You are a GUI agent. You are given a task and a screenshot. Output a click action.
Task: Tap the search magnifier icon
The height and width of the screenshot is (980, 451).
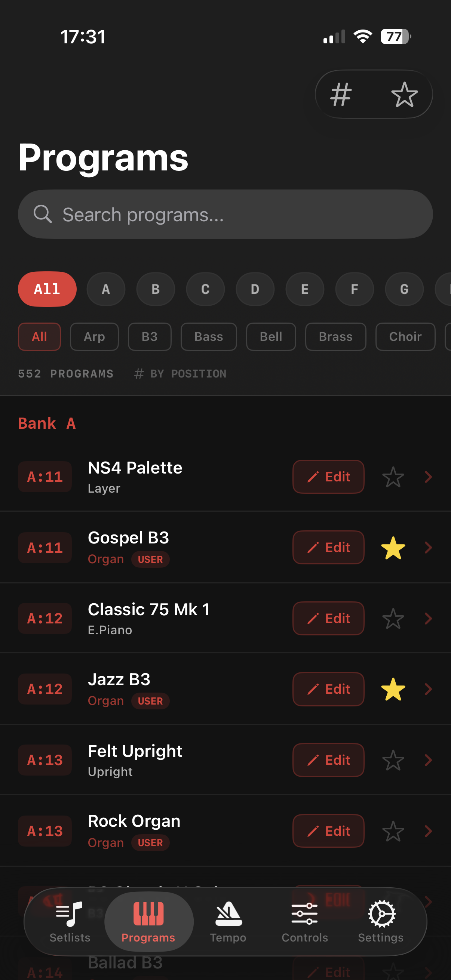(42, 214)
